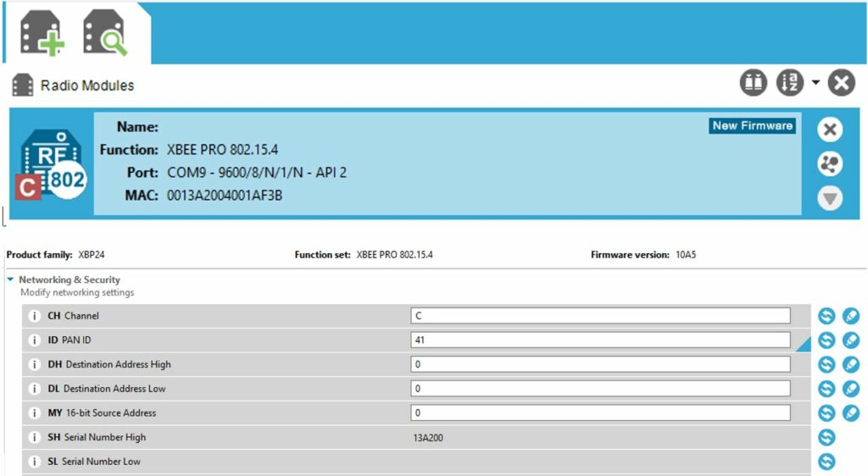The height and width of the screenshot is (476, 868).
Task: Refresh the CH Channel setting
Action: 826,316
